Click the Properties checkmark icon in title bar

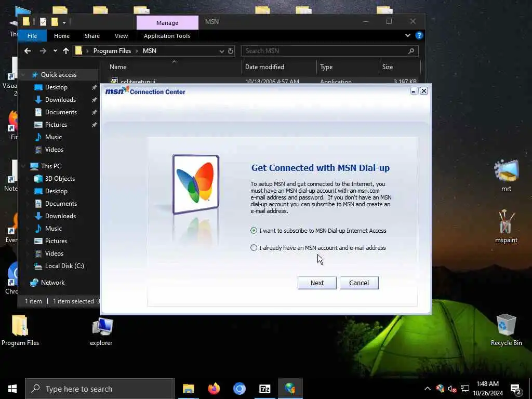[x=43, y=22]
